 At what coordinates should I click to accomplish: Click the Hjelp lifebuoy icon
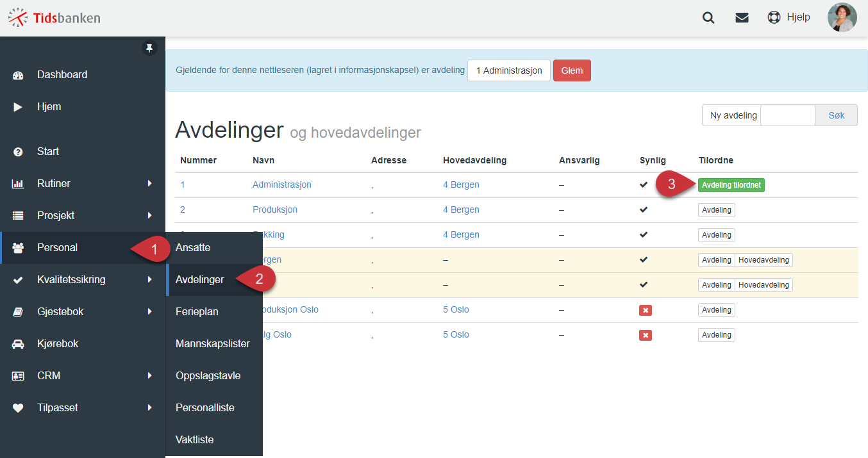coord(774,17)
